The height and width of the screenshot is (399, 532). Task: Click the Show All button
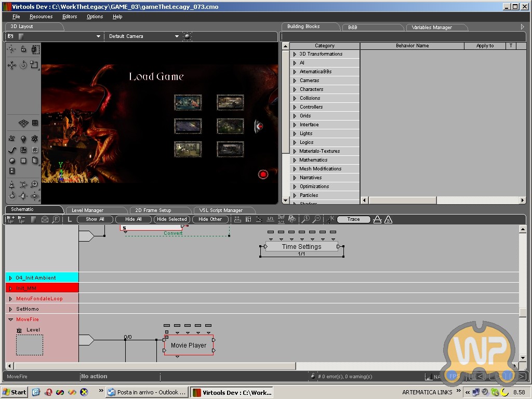click(95, 219)
